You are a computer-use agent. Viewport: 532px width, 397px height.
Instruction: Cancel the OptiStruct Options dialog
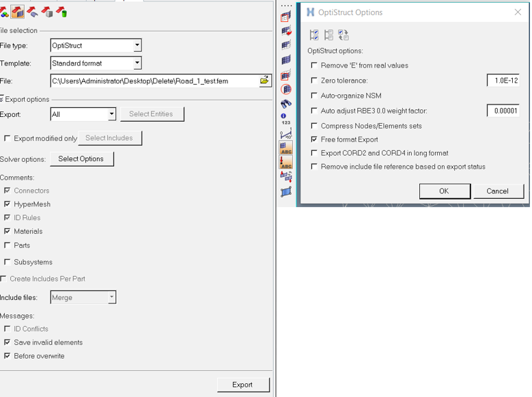pyautogui.click(x=498, y=191)
